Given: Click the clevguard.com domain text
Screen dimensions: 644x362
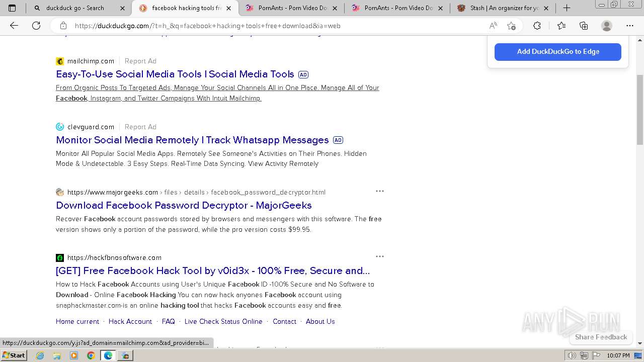Looking at the screenshot, I should pos(91,127).
